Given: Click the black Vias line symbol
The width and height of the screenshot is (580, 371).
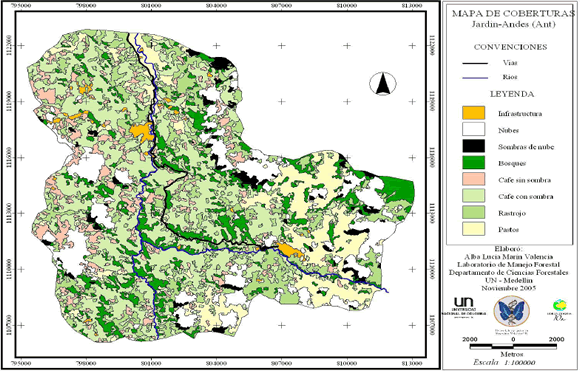Looking at the screenshot, I should click(x=475, y=64).
